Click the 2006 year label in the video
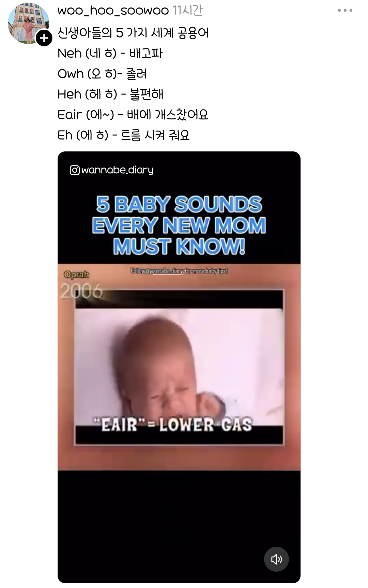This screenshot has width=368, height=588. pyautogui.click(x=81, y=291)
